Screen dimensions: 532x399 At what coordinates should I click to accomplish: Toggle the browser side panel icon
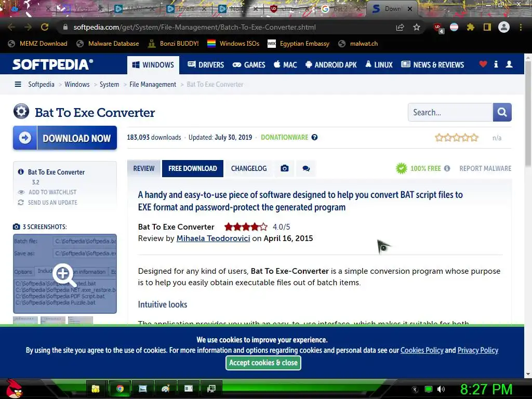click(487, 27)
